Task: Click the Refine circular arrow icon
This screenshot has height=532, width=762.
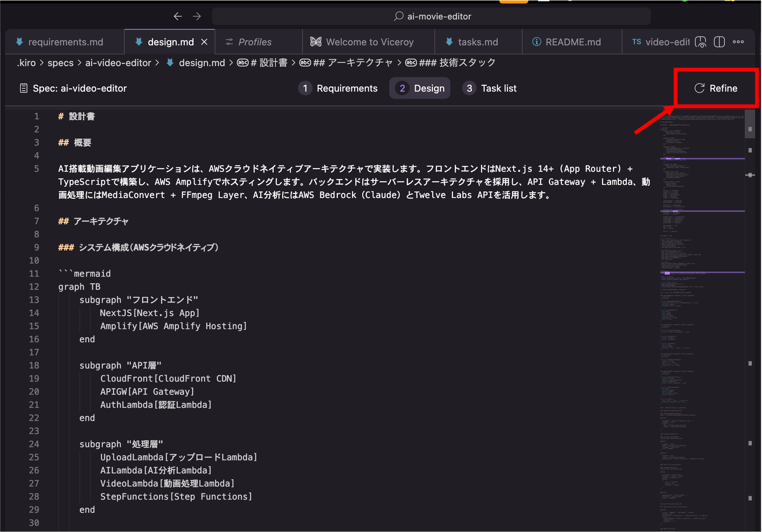Action: pos(699,88)
